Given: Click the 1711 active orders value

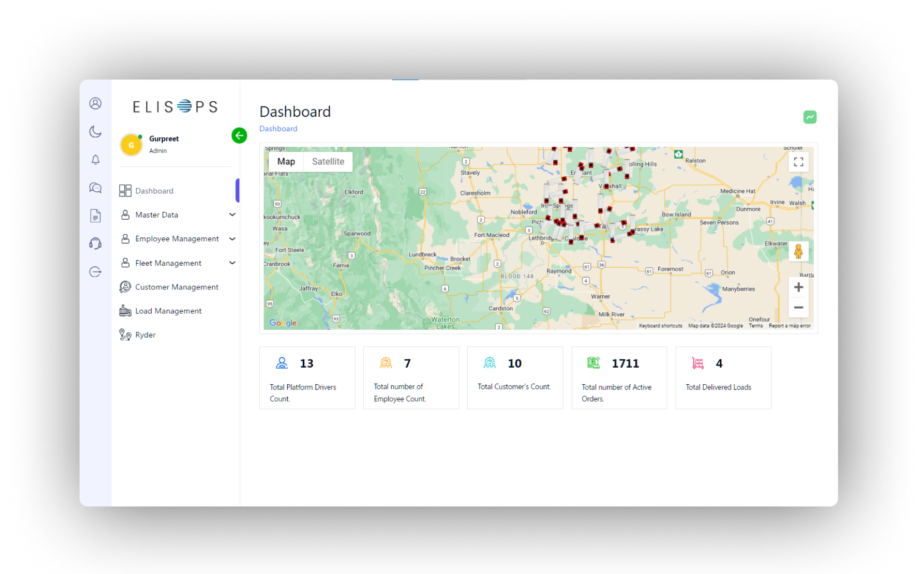Looking at the screenshot, I should pyautogui.click(x=625, y=363).
